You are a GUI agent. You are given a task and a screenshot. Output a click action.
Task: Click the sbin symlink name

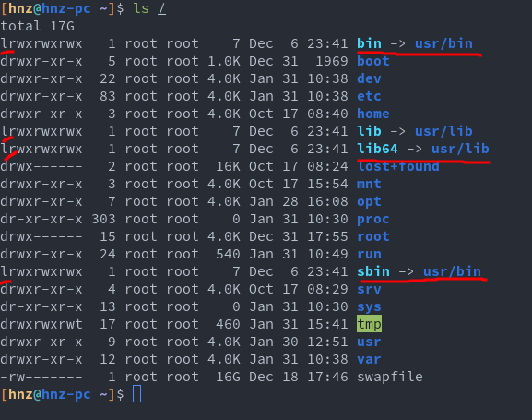click(373, 271)
